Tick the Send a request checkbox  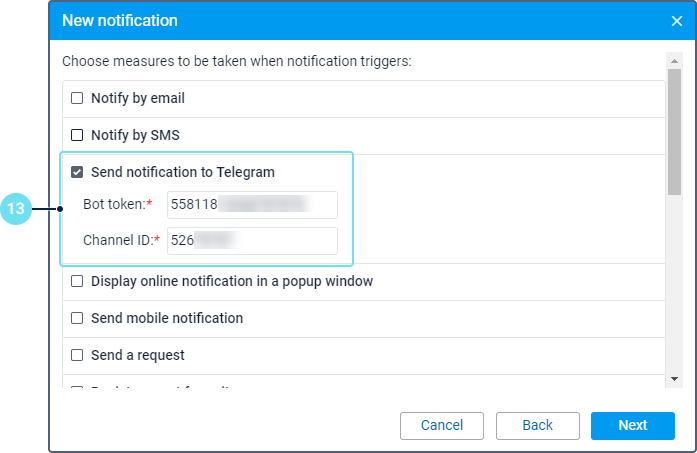click(77, 355)
